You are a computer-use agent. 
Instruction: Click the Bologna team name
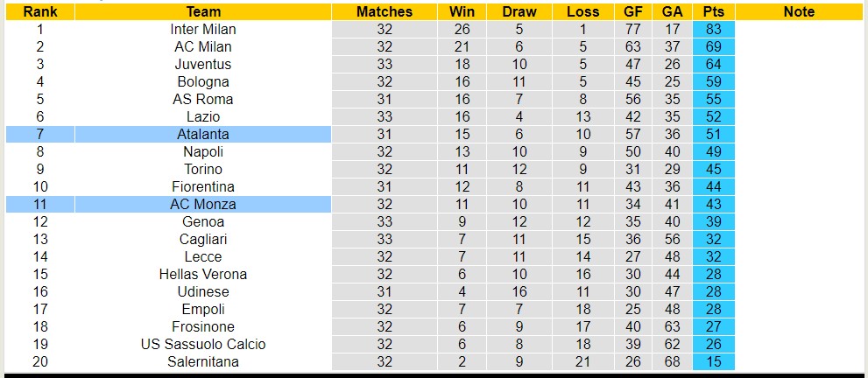203,81
